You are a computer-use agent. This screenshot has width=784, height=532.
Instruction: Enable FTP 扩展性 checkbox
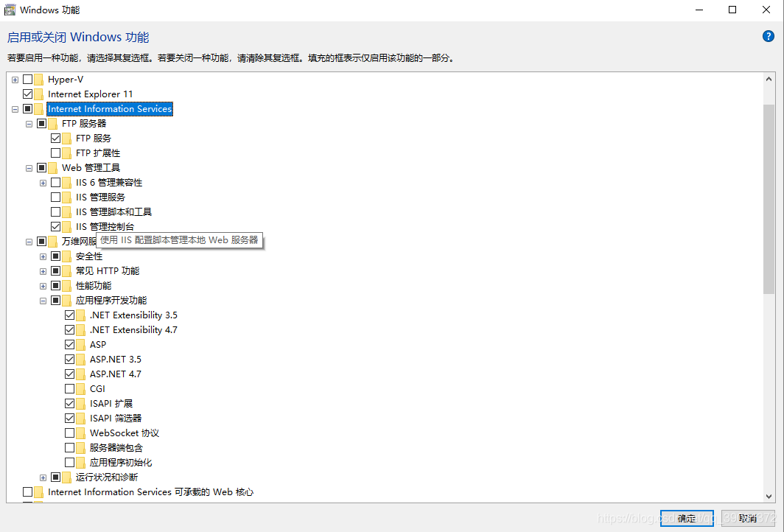(55, 153)
